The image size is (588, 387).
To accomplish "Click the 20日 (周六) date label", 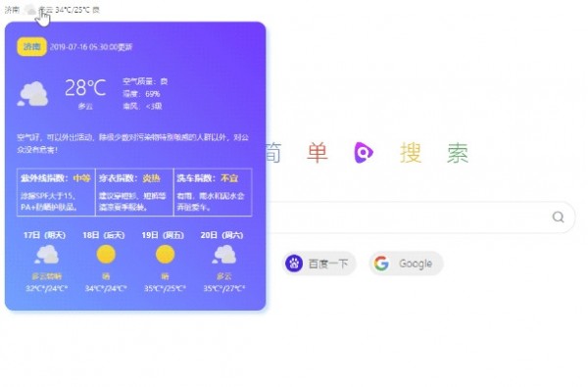I will click(x=222, y=235).
